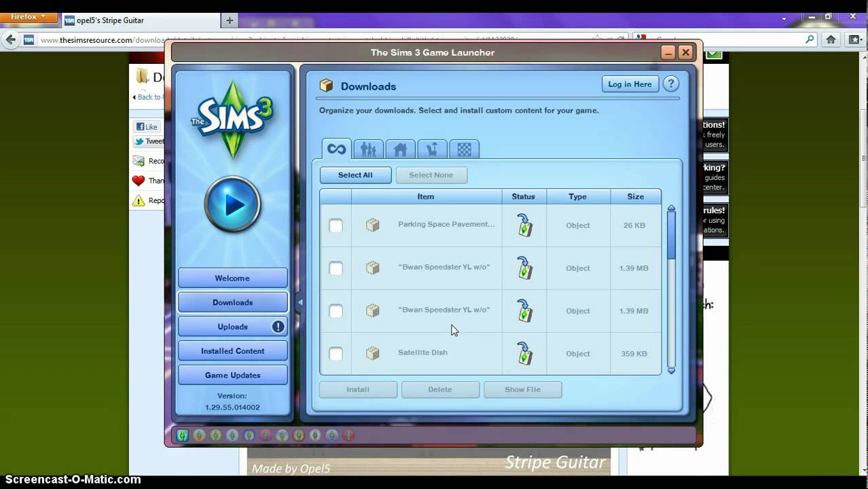This screenshot has height=489, width=868.
Task: Click the Downloads box icon in the header
Action: pyautogui.click(x=327, y=86)
